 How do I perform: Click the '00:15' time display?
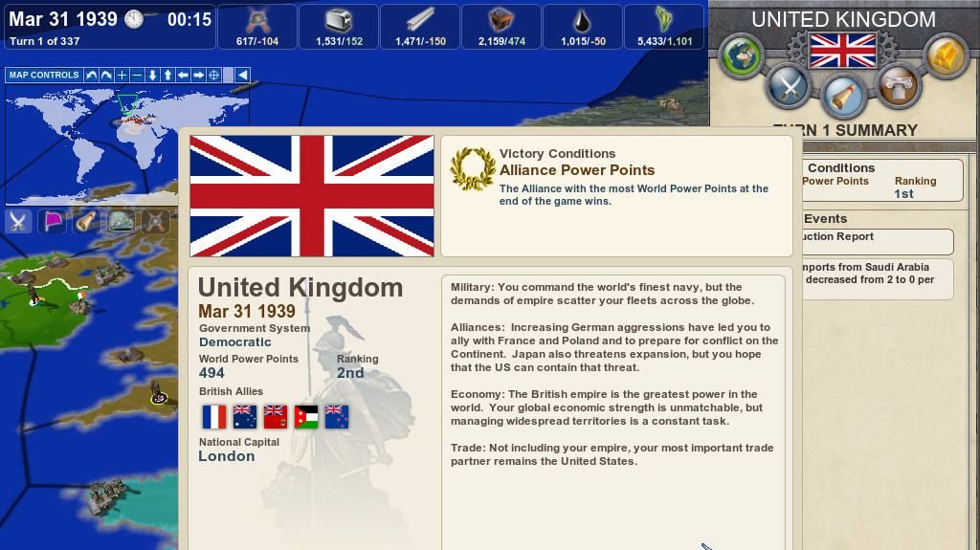[x=189, y=19]
